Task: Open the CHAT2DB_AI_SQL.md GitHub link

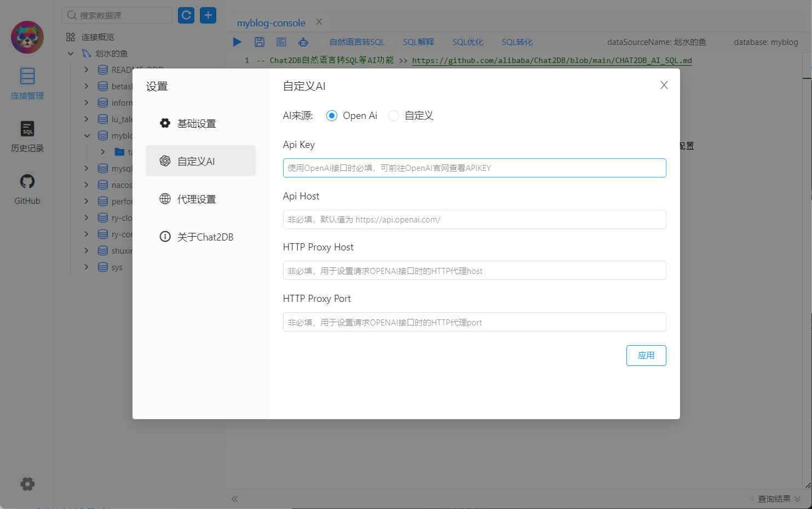Action: click(x=552, y=61)
